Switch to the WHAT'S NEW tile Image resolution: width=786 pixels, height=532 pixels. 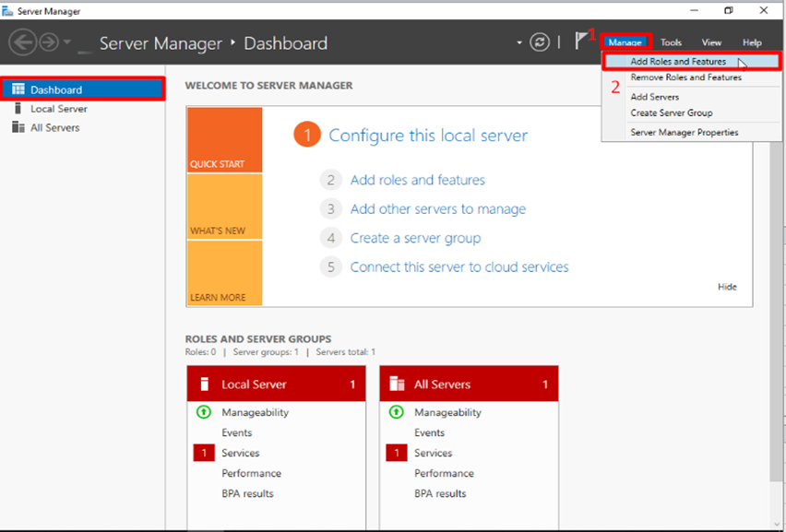coord(223,207)
